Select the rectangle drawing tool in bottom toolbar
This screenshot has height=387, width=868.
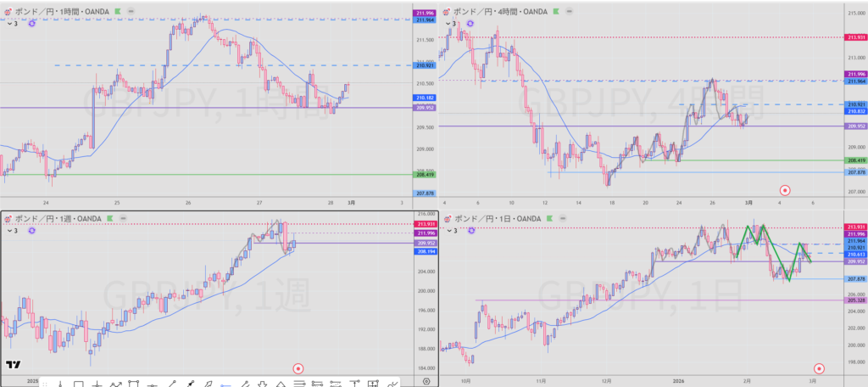pyautogui.click(x=78, y=384)
